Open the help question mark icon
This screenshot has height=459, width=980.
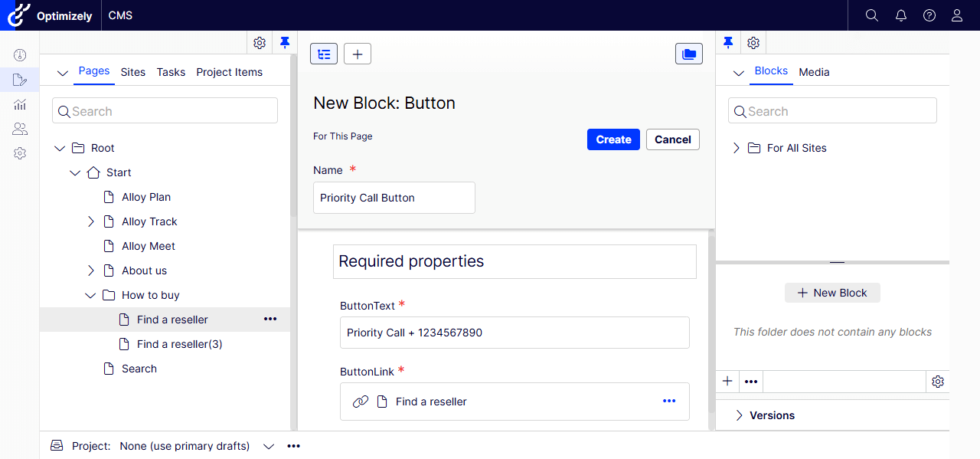click(x=929, y=15)
